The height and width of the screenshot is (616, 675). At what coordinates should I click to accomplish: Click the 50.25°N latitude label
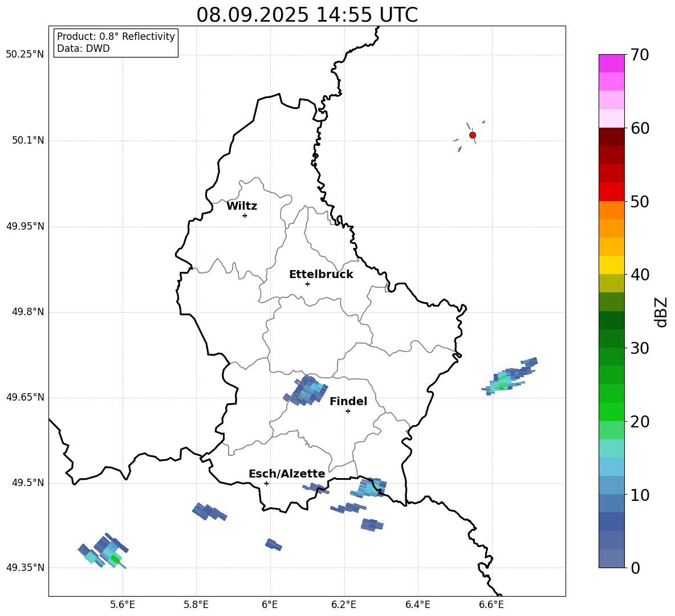point(25,55)
